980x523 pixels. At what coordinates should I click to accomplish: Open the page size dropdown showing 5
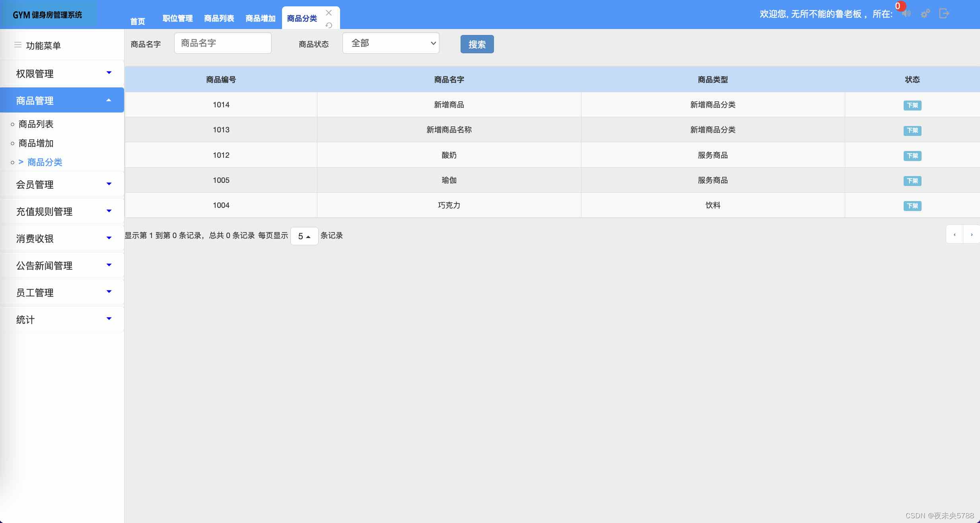[x=304, y=236]
